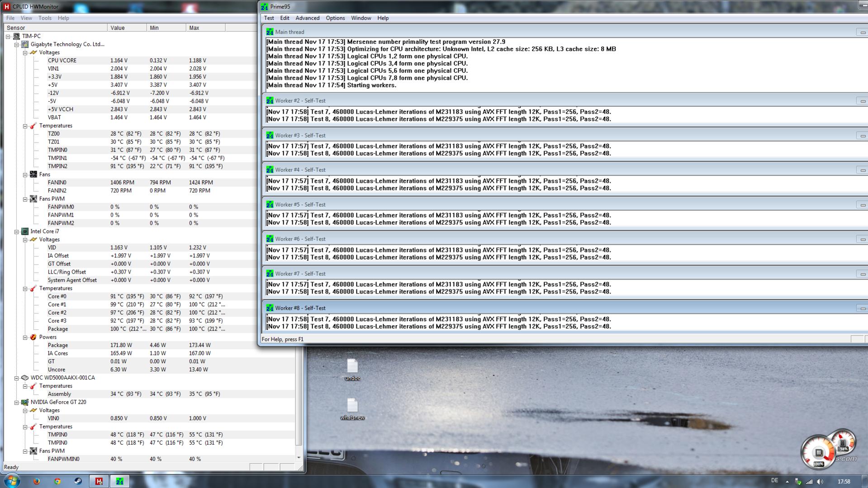Click the Powers flame icon under Intel Core i7
The height and width of the screenshot is (488, 868).
[33, 337]
